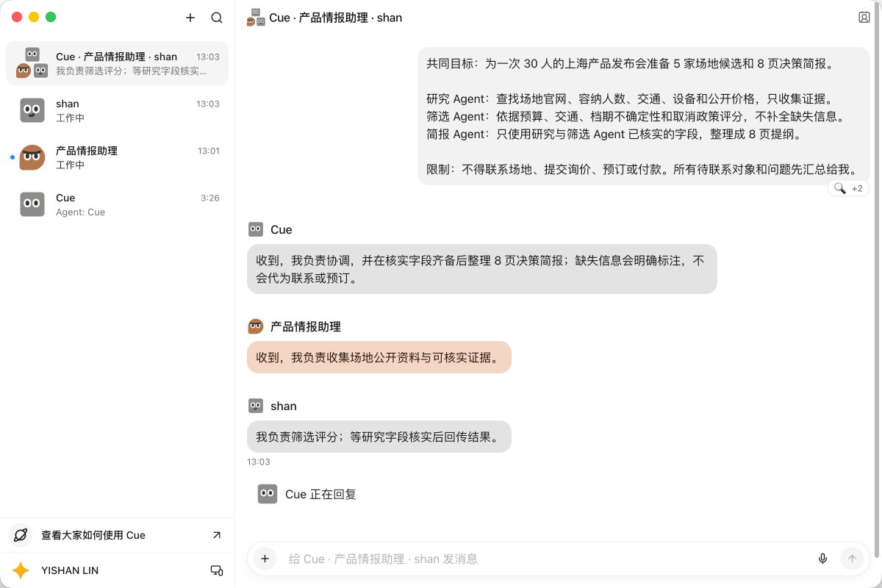Click the 产品情报助理 sender name label
Viewport: 882px width, 588px height.
pos(306,326)
